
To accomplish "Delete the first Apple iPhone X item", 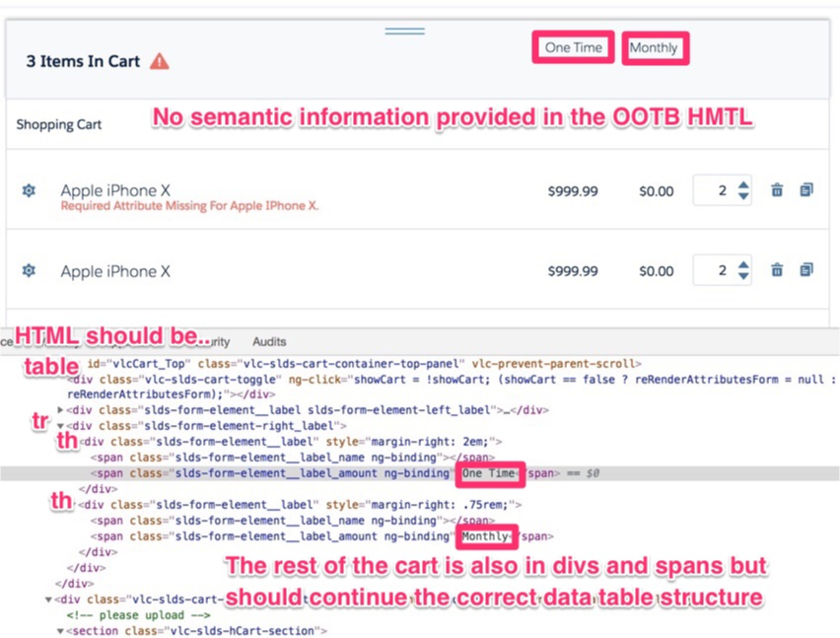I will tap(777, 190).
